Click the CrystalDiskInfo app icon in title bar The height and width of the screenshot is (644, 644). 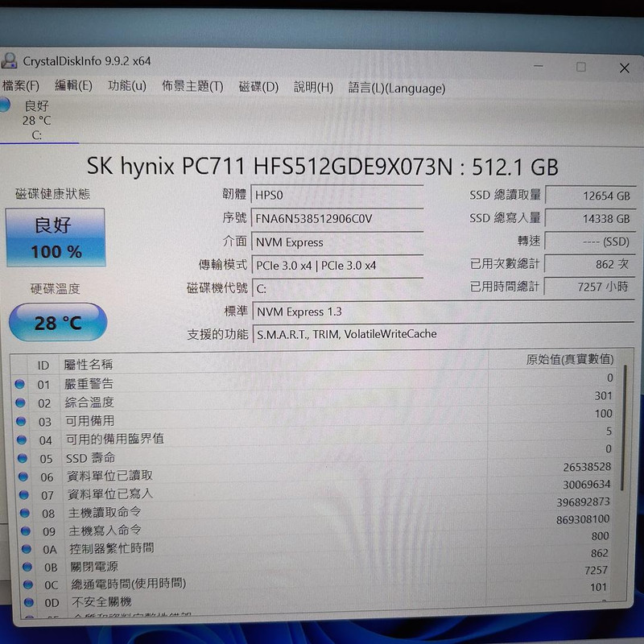(9, 61)
